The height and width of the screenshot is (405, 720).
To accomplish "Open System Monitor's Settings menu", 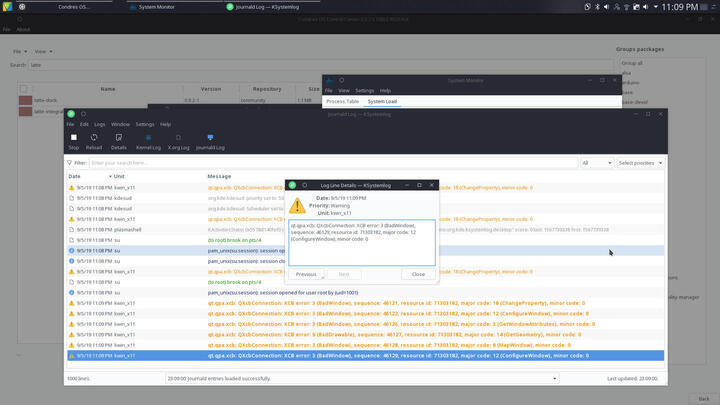I will 364,91.
